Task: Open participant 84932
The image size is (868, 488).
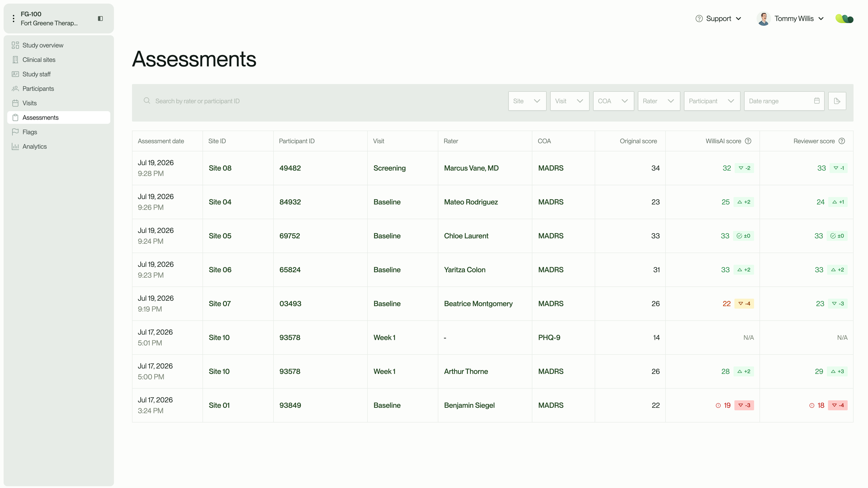Action: (x=290, y=202)
